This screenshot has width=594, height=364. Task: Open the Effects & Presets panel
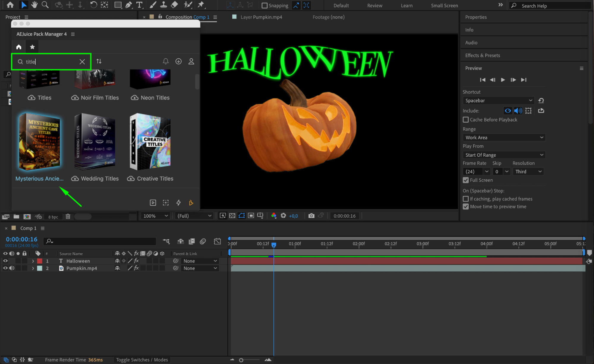[x=482, y=56]
